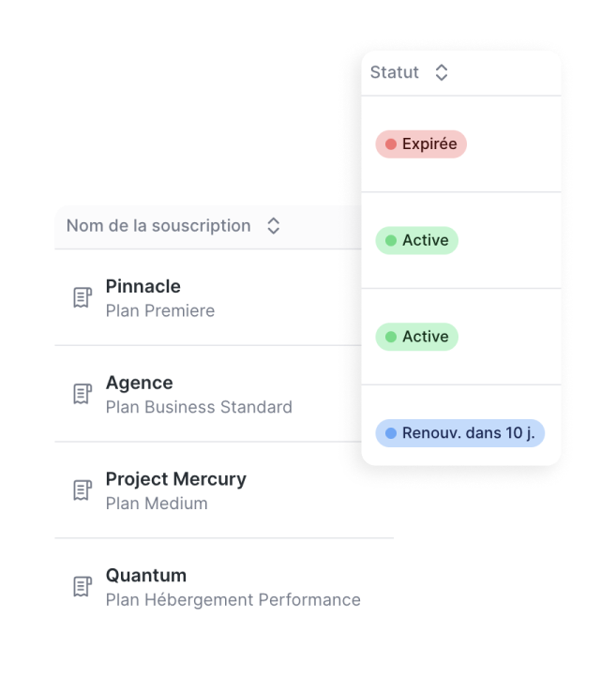This screenshot has height=678, width=616.
Task: Click the receipt icon beside Pinnacle
Action: coord(83,298)
